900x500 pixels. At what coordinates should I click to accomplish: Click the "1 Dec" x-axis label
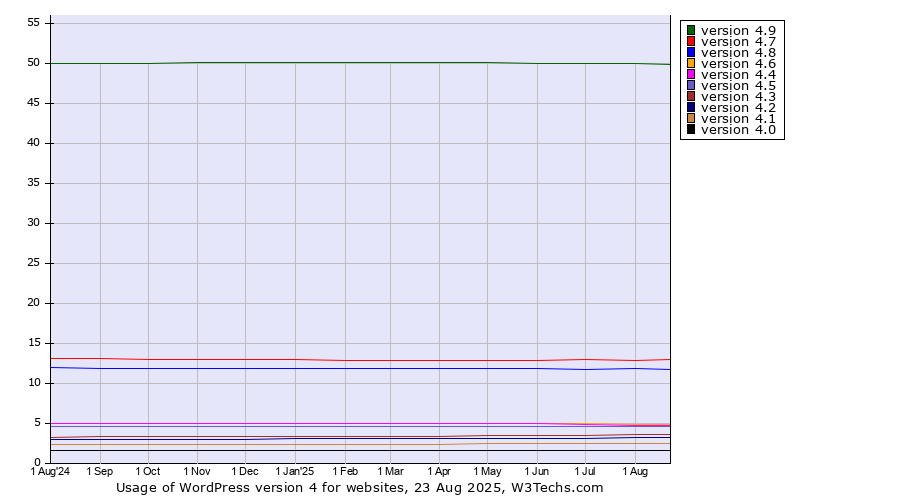[x=245, y=471]
